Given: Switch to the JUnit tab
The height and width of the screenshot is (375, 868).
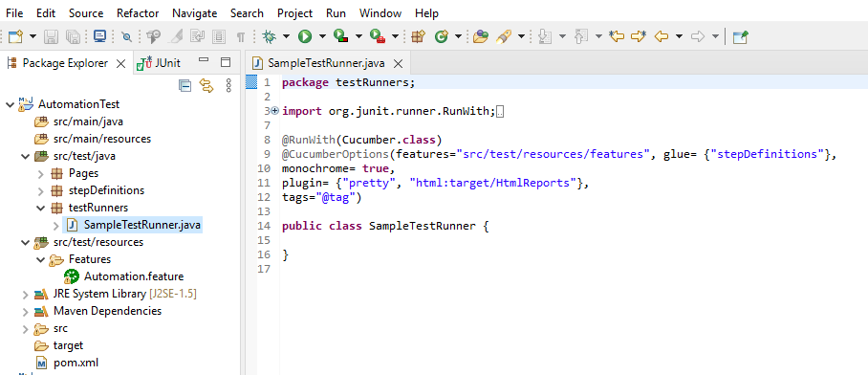Looking at the screenshot, I should 160,63.
